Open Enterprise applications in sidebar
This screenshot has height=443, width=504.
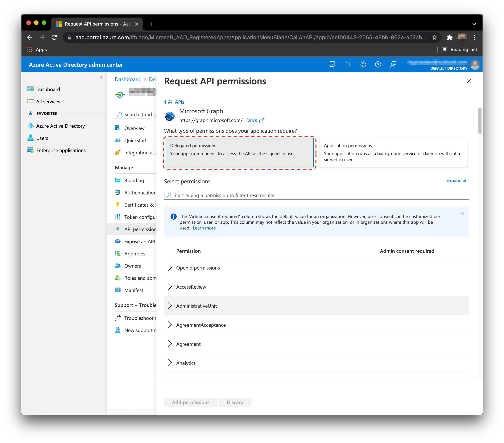[61, 150]
